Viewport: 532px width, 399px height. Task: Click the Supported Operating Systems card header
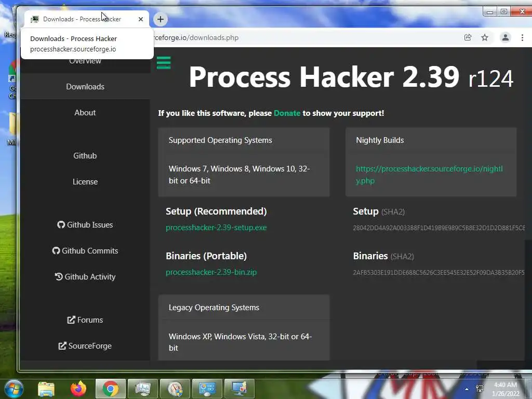point(244,140)
